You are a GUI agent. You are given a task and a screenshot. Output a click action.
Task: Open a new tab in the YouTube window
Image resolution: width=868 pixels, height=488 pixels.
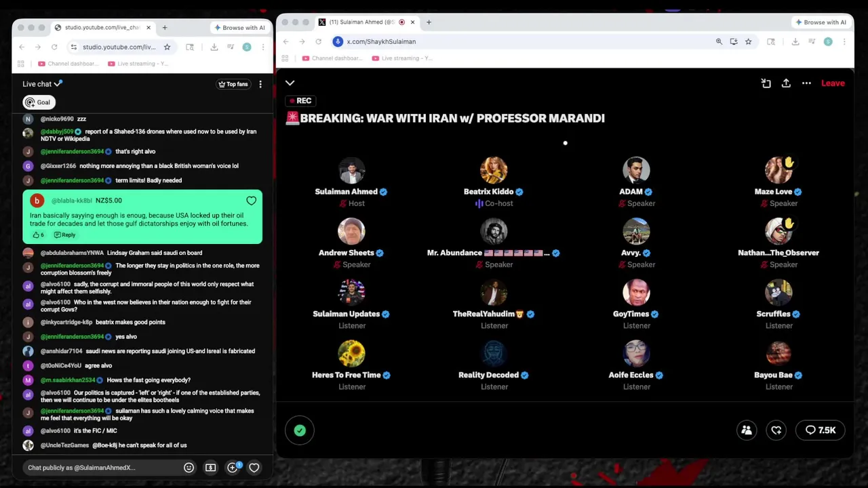pos(165,27)
